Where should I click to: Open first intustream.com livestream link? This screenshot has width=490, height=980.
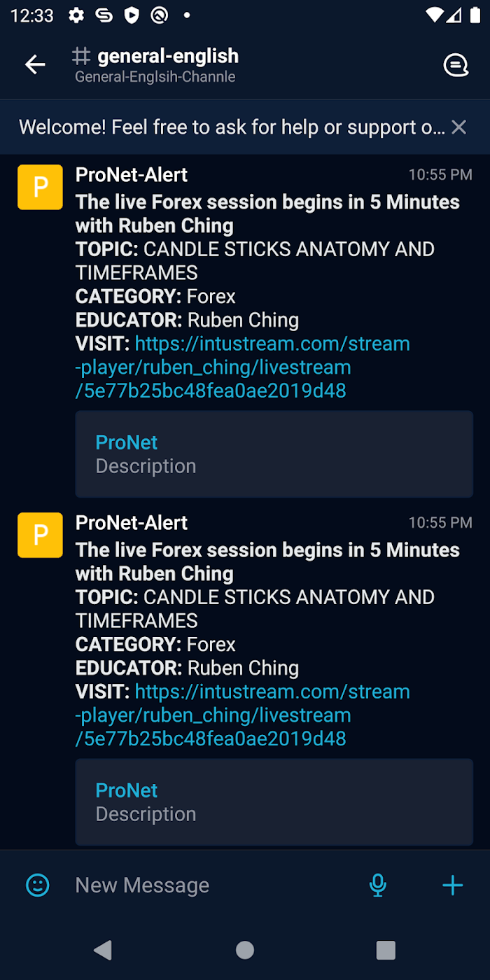[x=243, y=367]
